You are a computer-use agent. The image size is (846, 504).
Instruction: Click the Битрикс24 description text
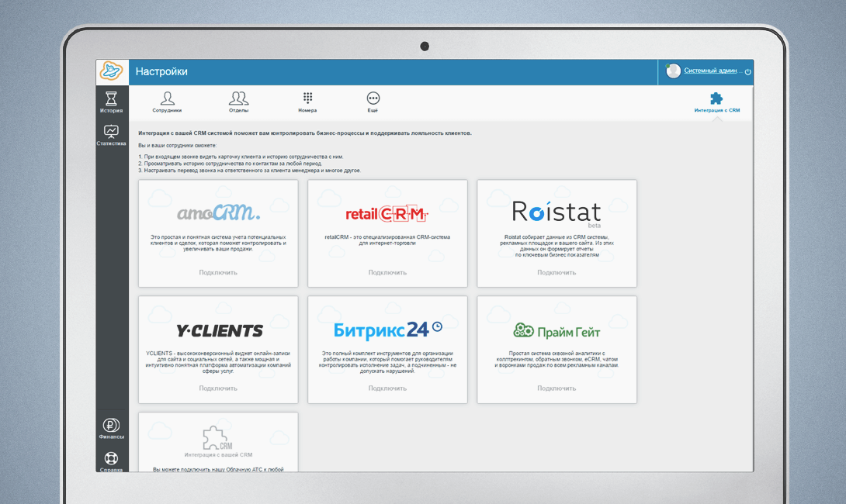(x=387, y=362)
